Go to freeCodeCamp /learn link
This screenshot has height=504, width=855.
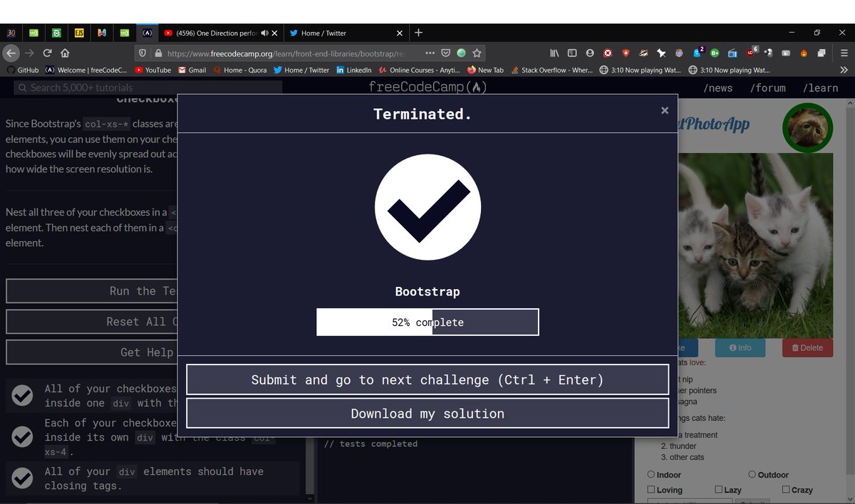click(x=820, y=88)
